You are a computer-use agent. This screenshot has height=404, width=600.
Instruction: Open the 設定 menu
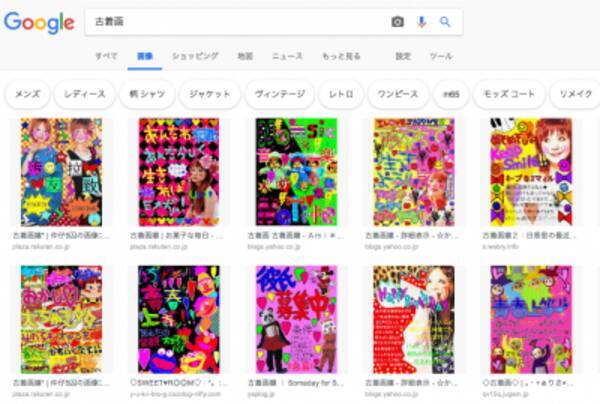click(403, 56)
